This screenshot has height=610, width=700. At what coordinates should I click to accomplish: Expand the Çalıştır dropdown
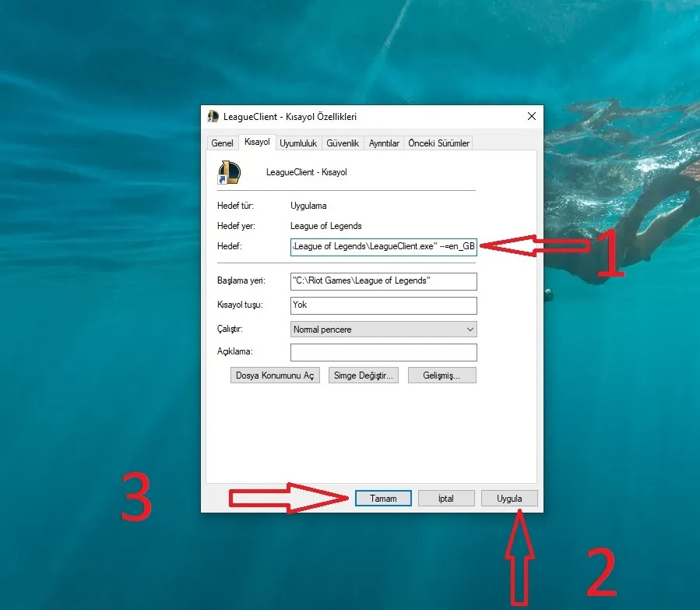click(384, 329)
